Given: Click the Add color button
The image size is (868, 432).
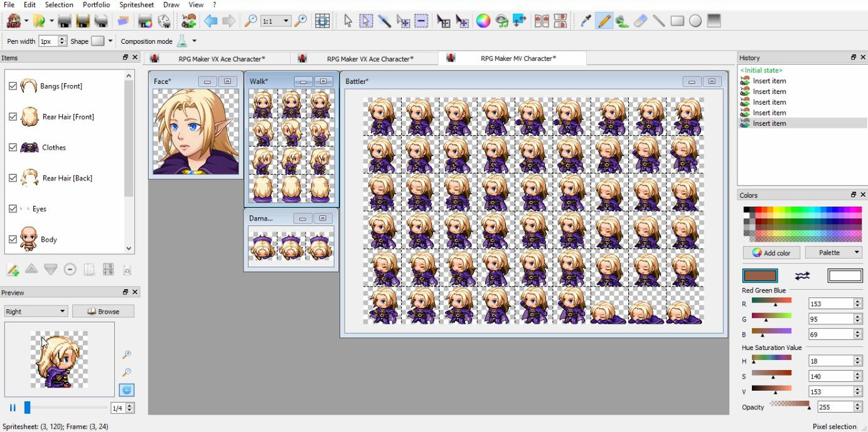Looking at the screenshot, I should pyautogui.click(x=771, y=252).
